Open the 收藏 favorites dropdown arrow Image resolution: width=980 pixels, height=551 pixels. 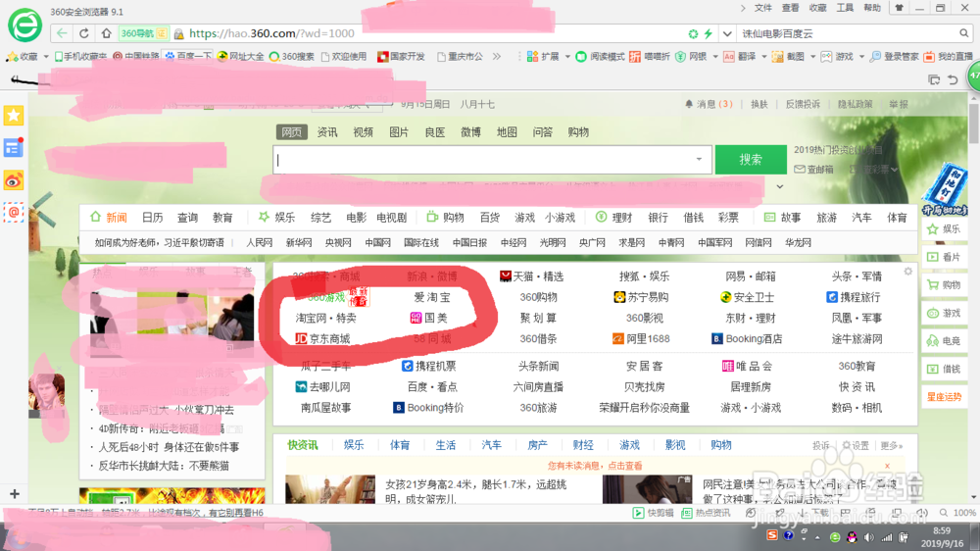[46, 56]
